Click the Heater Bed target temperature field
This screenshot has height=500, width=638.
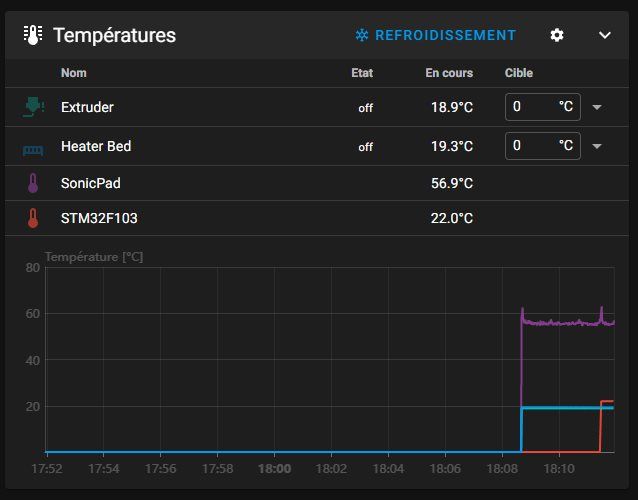[530, 146]
